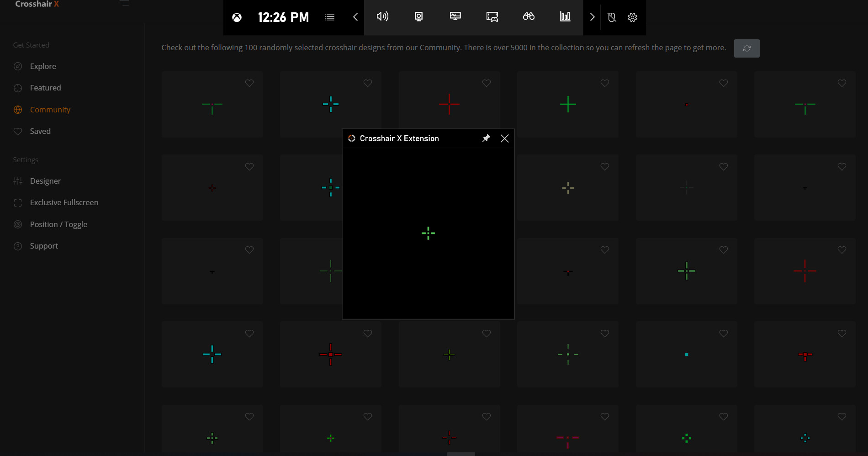Open the Game Bar widget menu list
The width and height of the screenshot is (868, 456).
[x=329, y=17]
